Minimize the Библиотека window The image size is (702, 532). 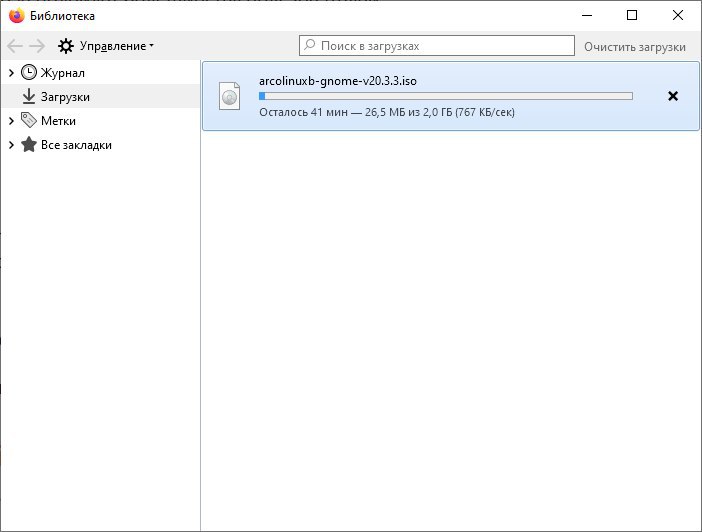(587, 15)
